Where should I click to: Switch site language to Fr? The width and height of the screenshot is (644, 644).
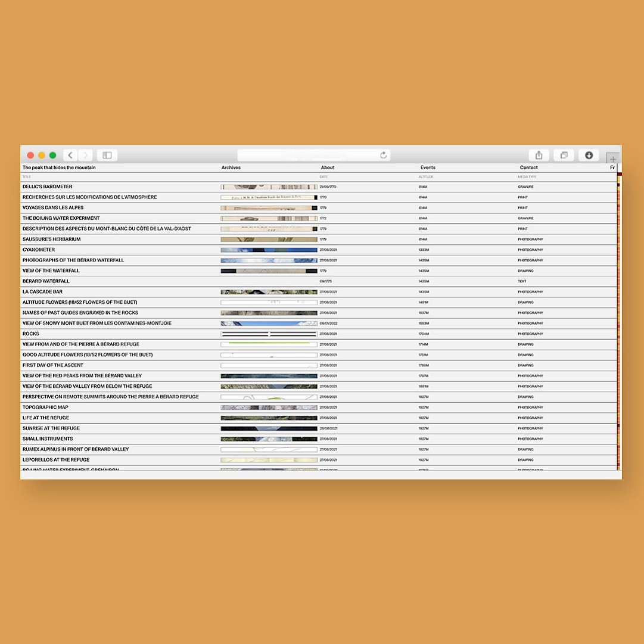tap(612, 168)
